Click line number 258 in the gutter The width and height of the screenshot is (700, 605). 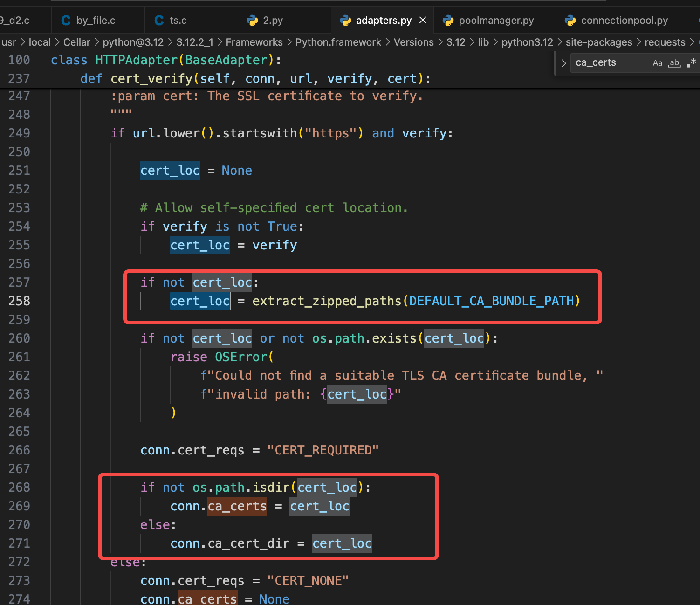click(19, 301)
